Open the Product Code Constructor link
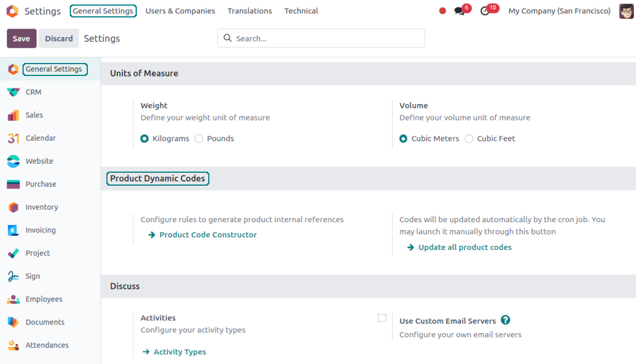 [x=208, y=235]
